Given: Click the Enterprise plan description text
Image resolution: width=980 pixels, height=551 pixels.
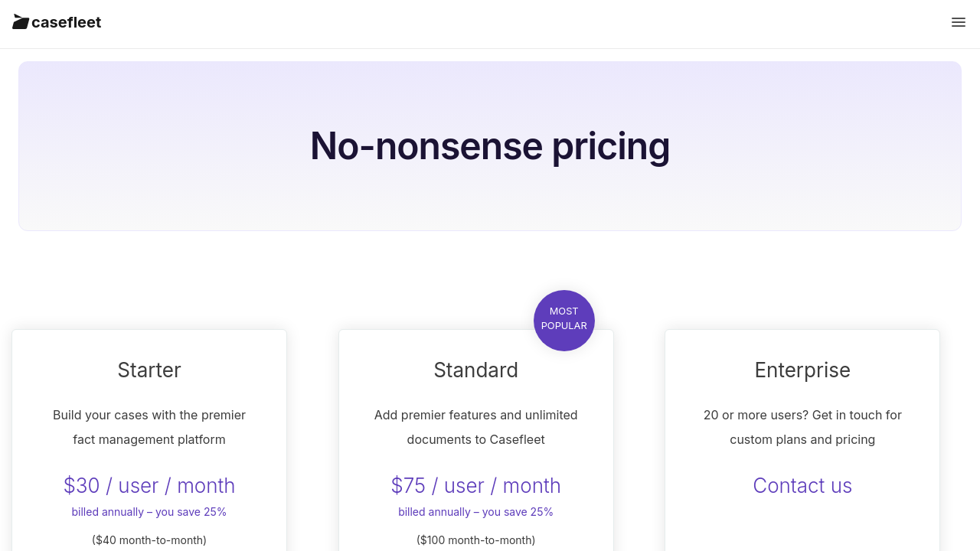Looking at the screenshot, I should [802, 427].
